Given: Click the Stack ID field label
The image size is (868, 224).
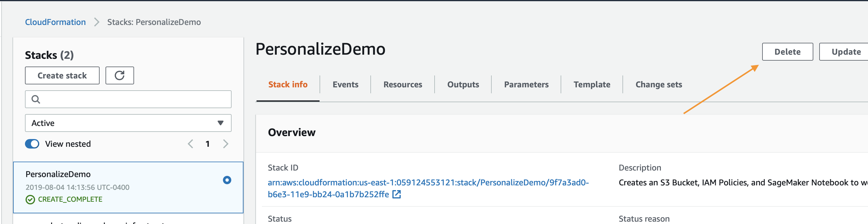Looking at the screenshot, I should pos(283,168).
